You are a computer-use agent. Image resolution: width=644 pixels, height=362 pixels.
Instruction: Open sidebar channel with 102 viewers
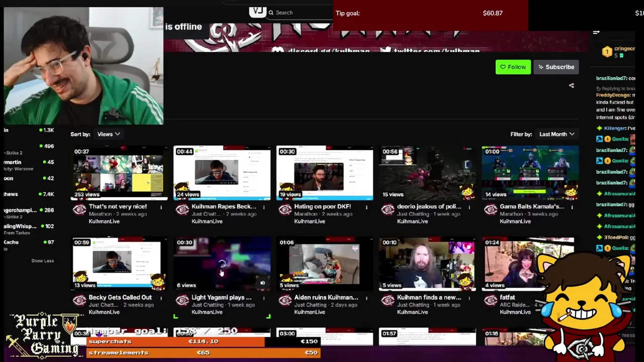[29, 229]
